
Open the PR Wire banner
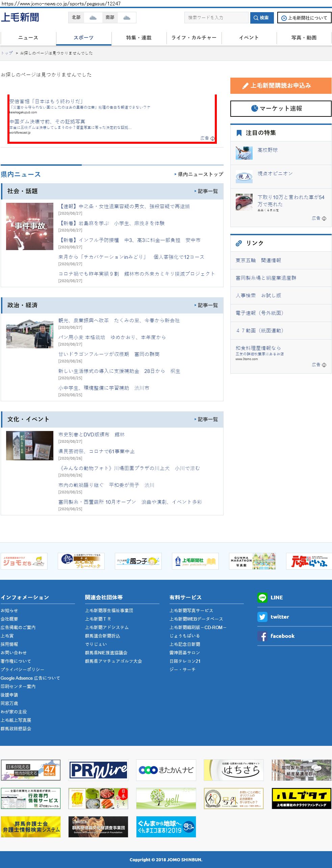[x=98, y=770]
